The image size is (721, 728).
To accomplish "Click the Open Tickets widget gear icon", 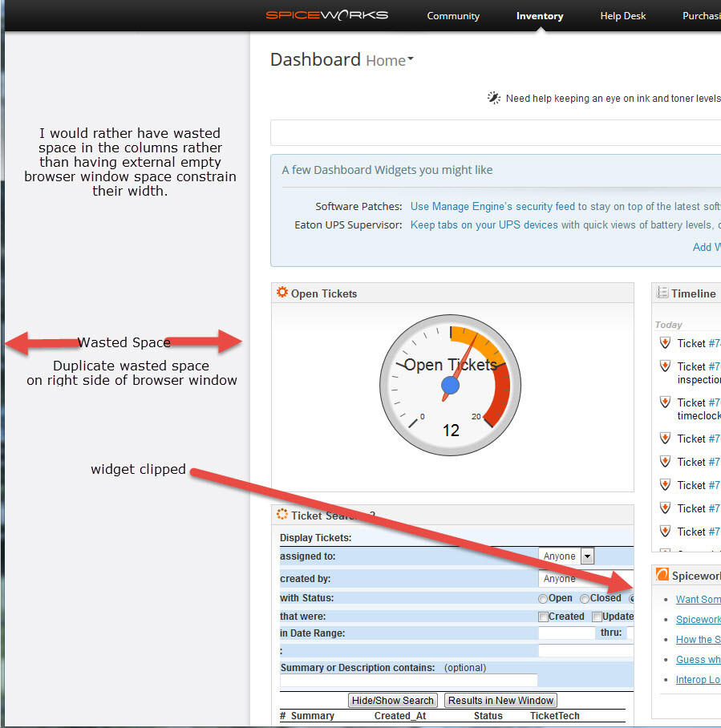I will [282, 292].
